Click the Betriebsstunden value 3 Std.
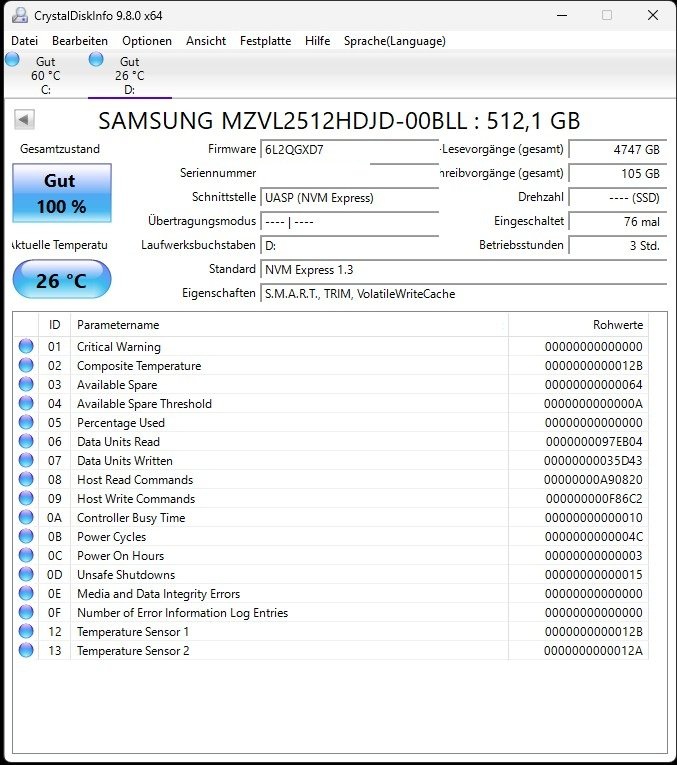 coord(618,245)
